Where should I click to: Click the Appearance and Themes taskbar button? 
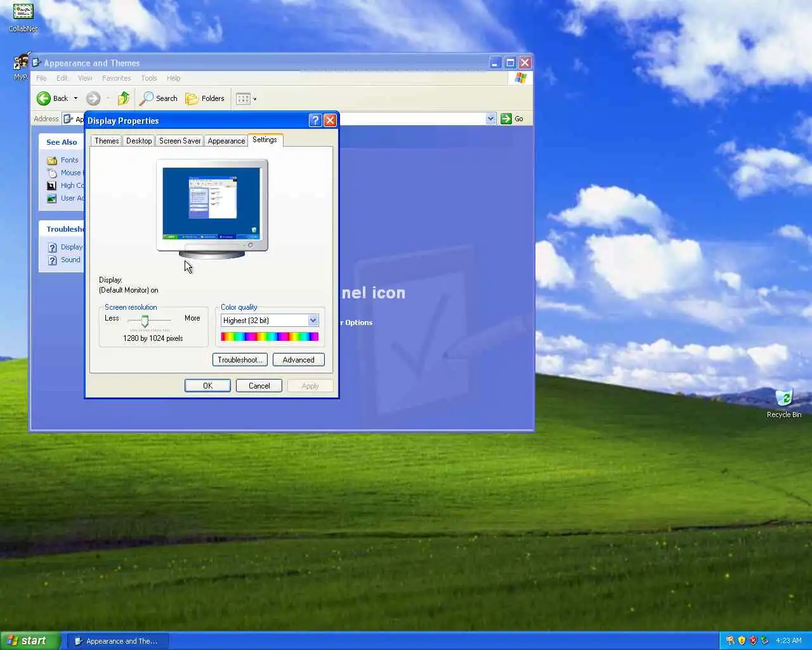coord(118,641)
